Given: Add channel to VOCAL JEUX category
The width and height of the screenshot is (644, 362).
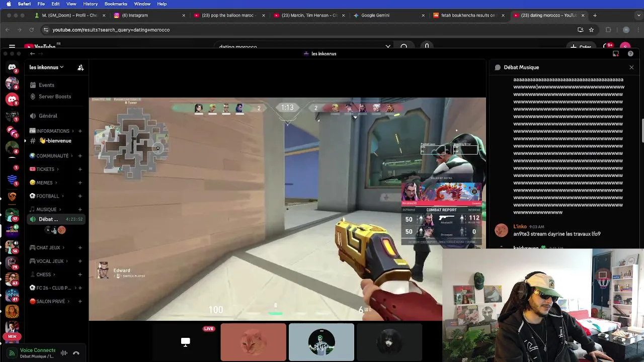Looking at the screenshot, I should [x=80, y=261].
